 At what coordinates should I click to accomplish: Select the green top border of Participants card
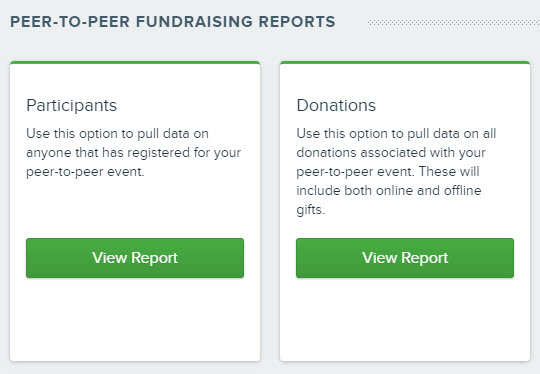pos(135,63)
